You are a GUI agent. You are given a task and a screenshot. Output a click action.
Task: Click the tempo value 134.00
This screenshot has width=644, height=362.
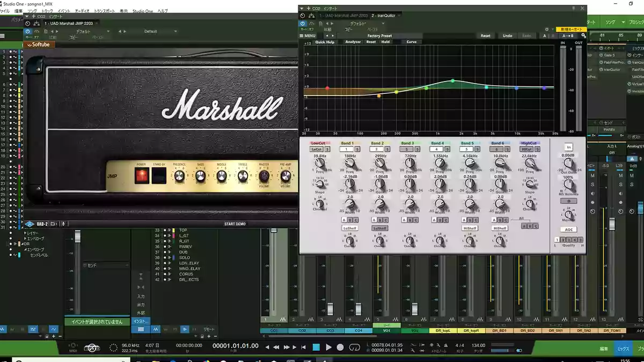[x=478, y=345]
